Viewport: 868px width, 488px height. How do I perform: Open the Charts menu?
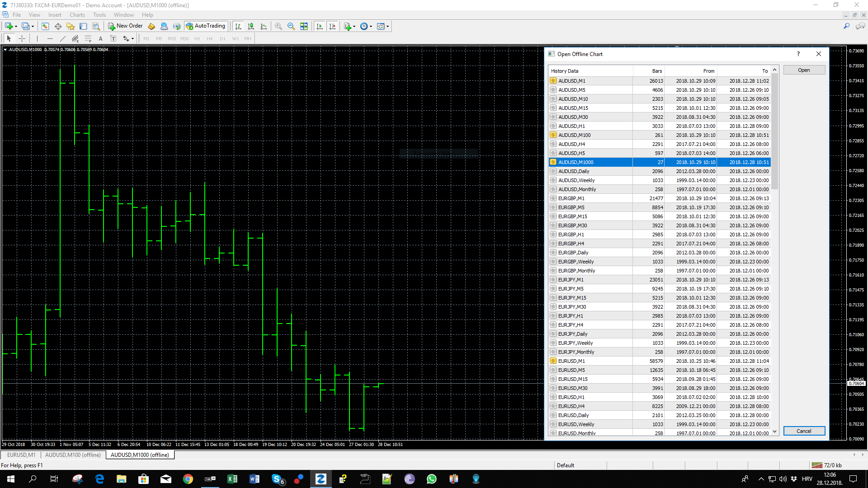coord(77,15)
